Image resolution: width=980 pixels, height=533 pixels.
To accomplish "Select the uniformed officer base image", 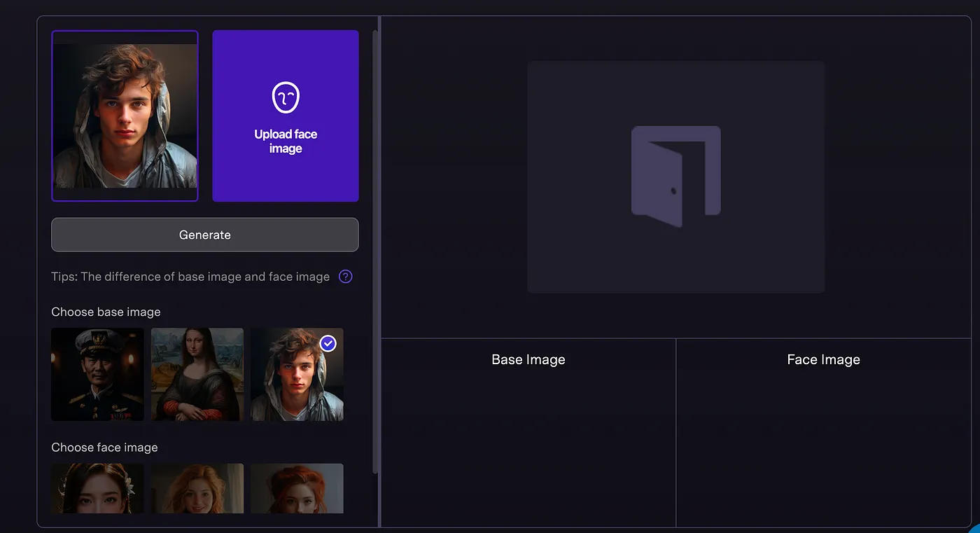I will (x=97, y=374).
